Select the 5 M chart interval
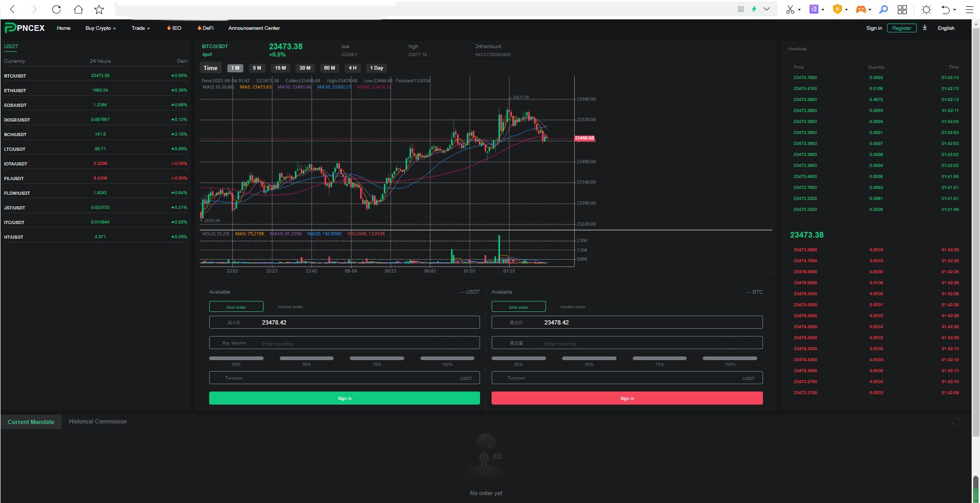 coord(257,68)
